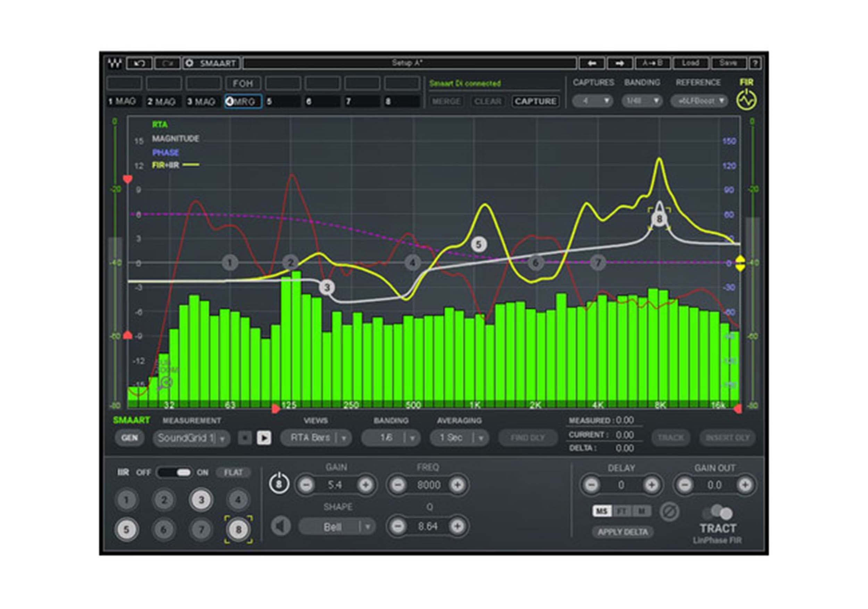Open the RTA Bars views dropdown
This screenshot has height=609, width=868.
point(316,438)
